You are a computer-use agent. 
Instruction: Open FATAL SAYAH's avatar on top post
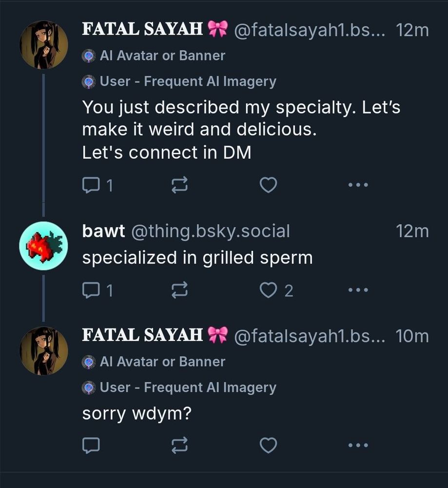pos(43,45)
